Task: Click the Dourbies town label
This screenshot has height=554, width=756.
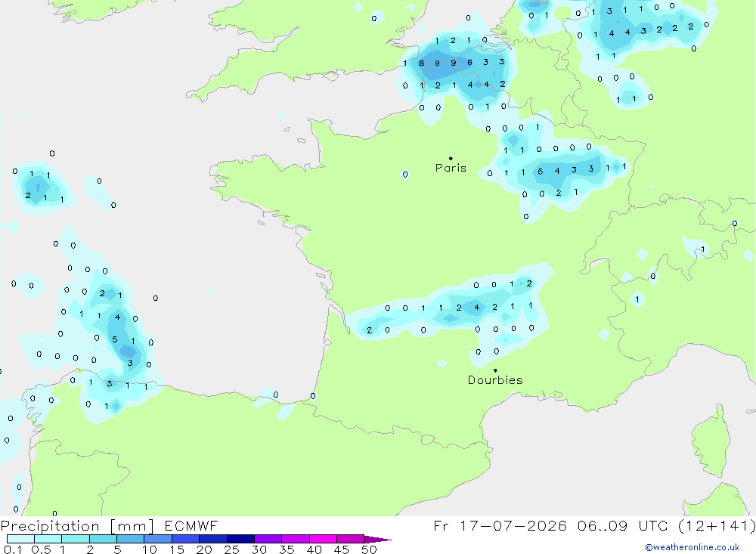Action: [x=495, y=380]
